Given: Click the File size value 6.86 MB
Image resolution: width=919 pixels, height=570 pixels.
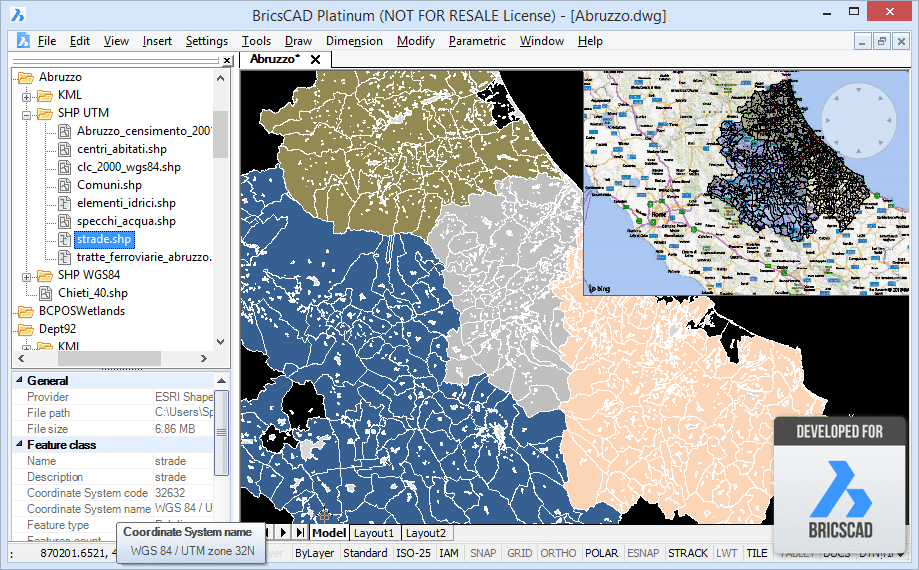Looking at the screenshot, I should pos(175,429).
